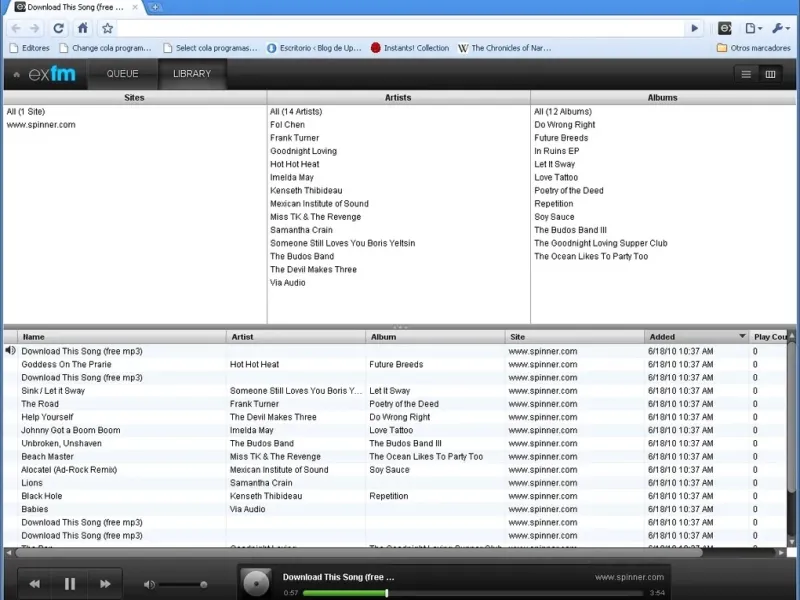800x600 pixels.
Task: Select Imelda May in Artists list
Action: tap(292, 178)
